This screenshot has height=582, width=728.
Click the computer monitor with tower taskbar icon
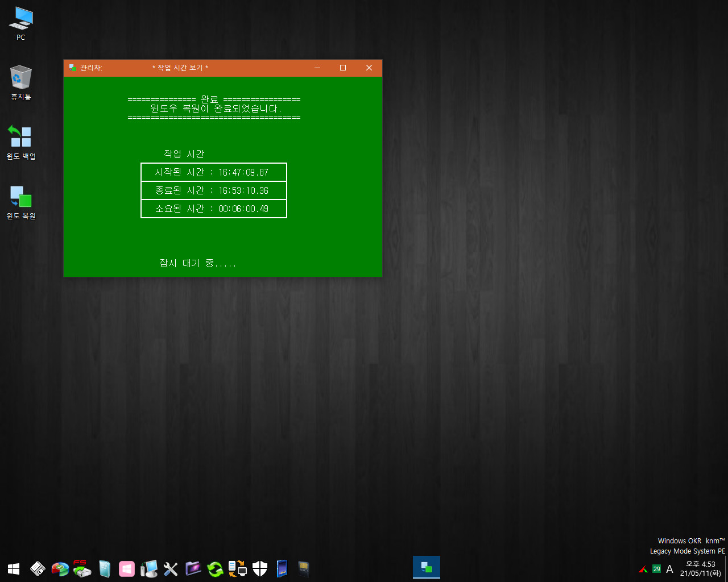[149, 568]
